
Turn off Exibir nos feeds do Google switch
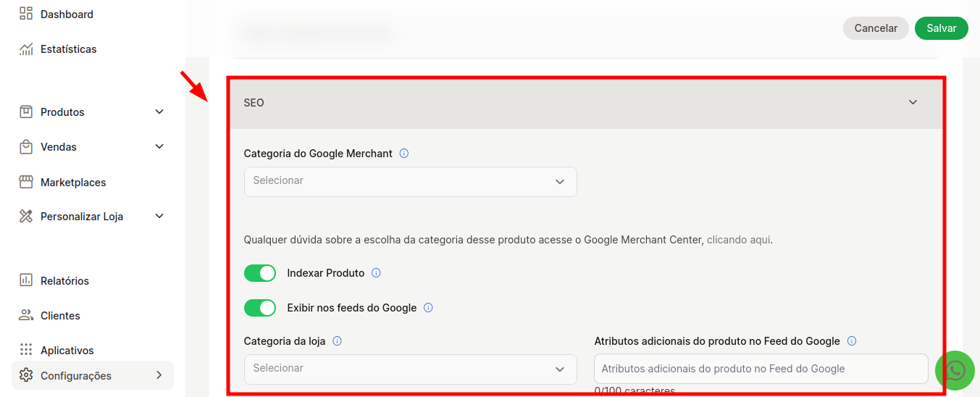pyautogui.click(x=260, y=308)
